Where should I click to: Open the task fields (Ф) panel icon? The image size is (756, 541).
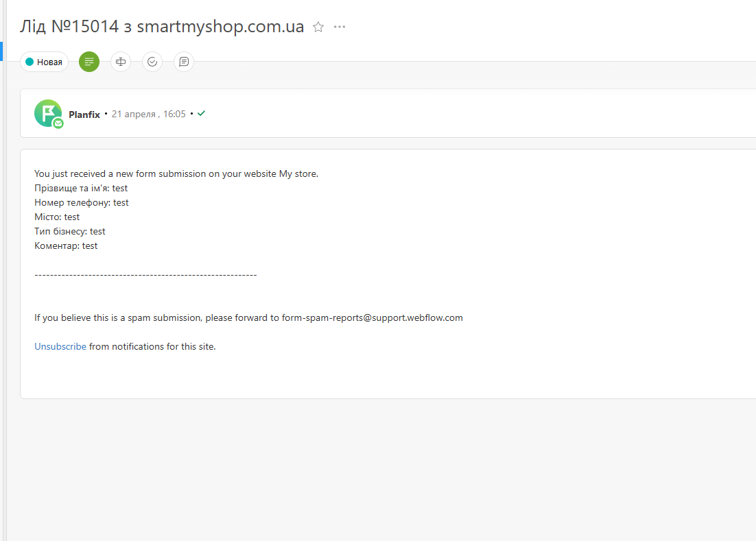121,62
